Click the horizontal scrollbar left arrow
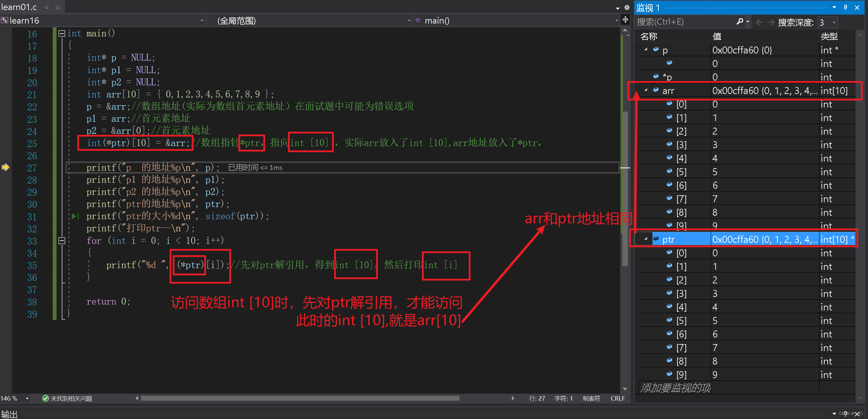Screen dimensions: 868x419 click(x=137, y=398)
